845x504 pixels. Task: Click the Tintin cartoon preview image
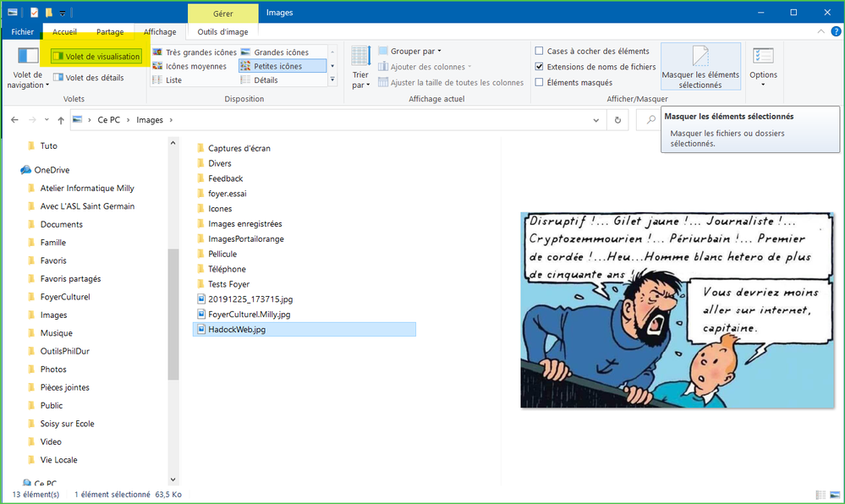(678, 310)
